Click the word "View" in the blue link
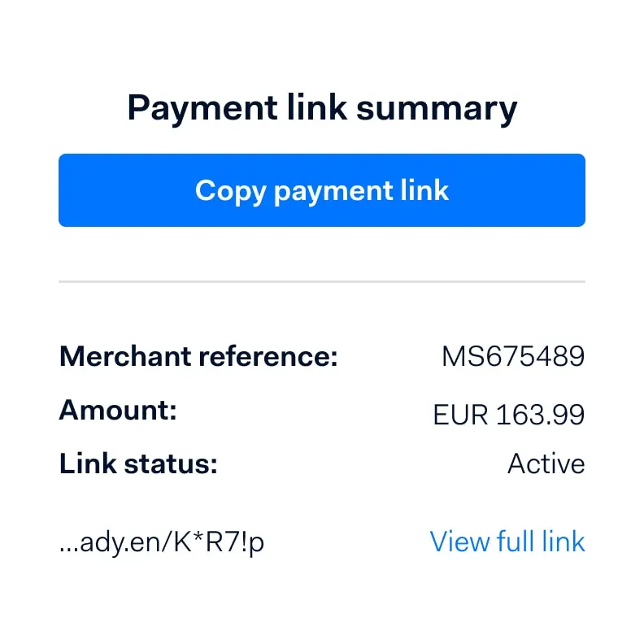The image size is (644, 644). (459, 542)
